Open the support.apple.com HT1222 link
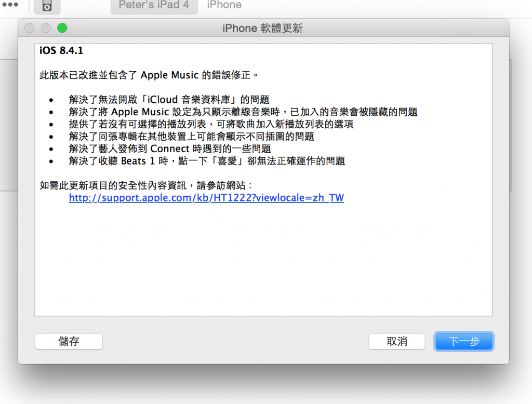 (x=206, y=198)
